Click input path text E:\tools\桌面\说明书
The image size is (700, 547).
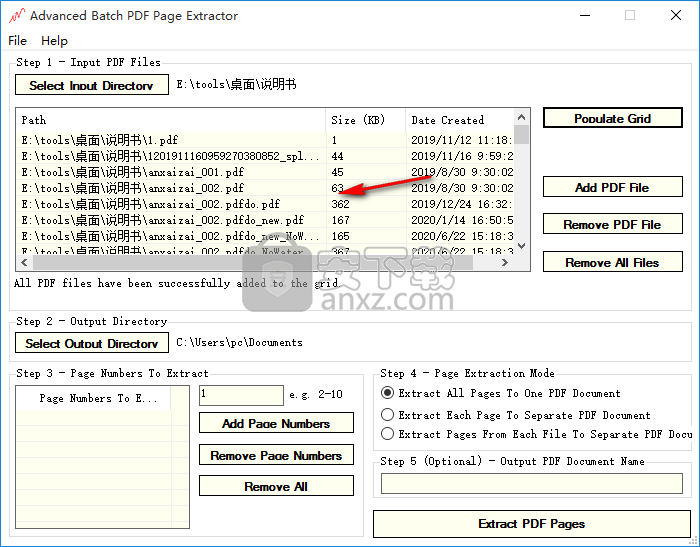[236, 84]
